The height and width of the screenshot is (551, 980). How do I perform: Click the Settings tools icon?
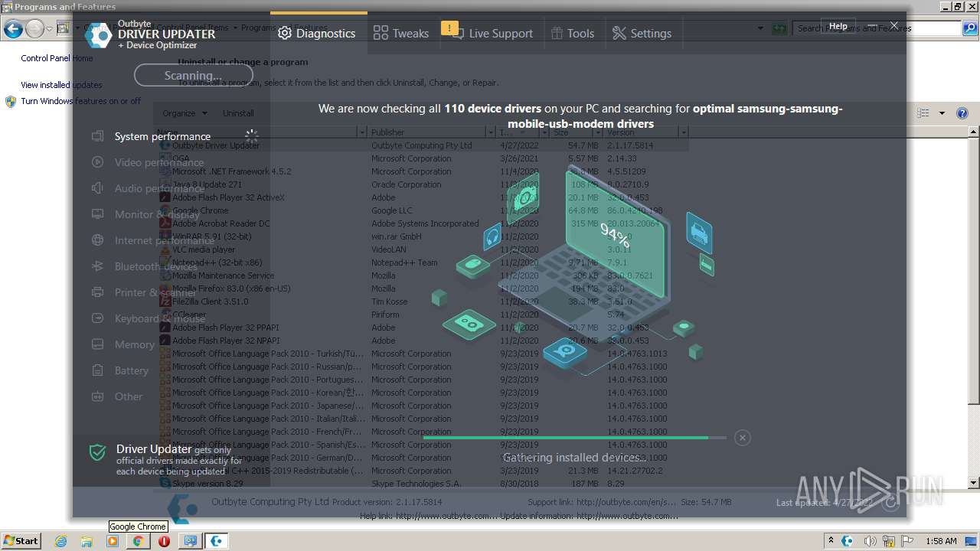pos(619,33)
